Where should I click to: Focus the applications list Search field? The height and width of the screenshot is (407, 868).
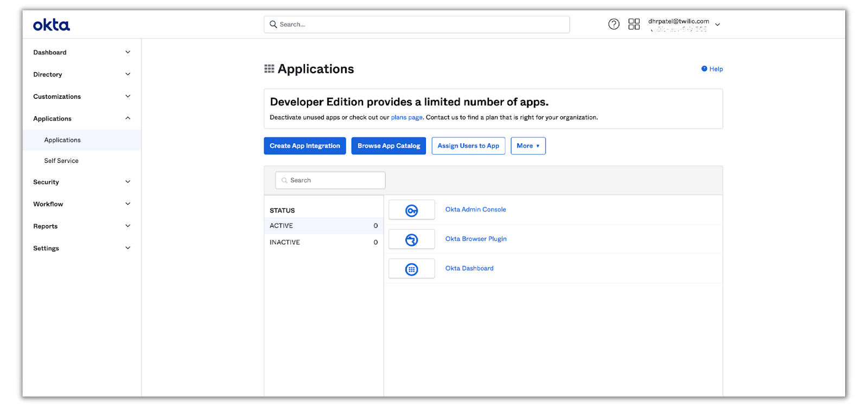[x=330, y=180]
